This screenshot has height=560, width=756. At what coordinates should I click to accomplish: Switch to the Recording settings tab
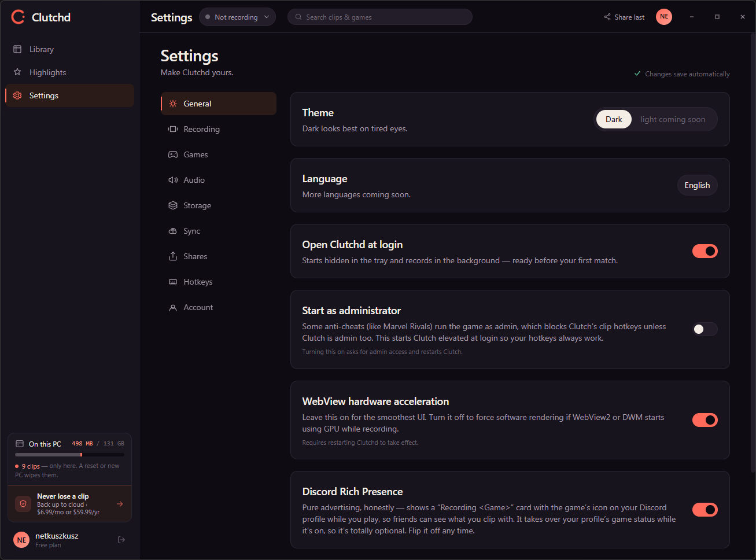(x=219, y=129)
